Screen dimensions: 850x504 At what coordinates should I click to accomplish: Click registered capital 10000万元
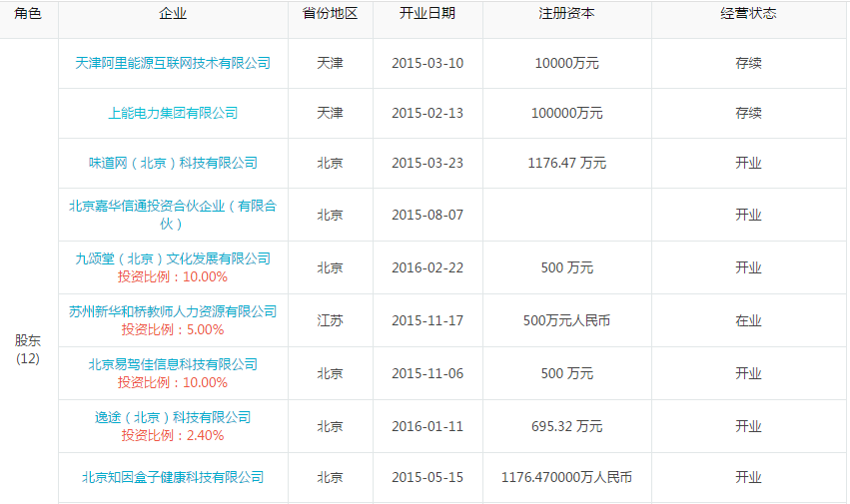(567, 63)
